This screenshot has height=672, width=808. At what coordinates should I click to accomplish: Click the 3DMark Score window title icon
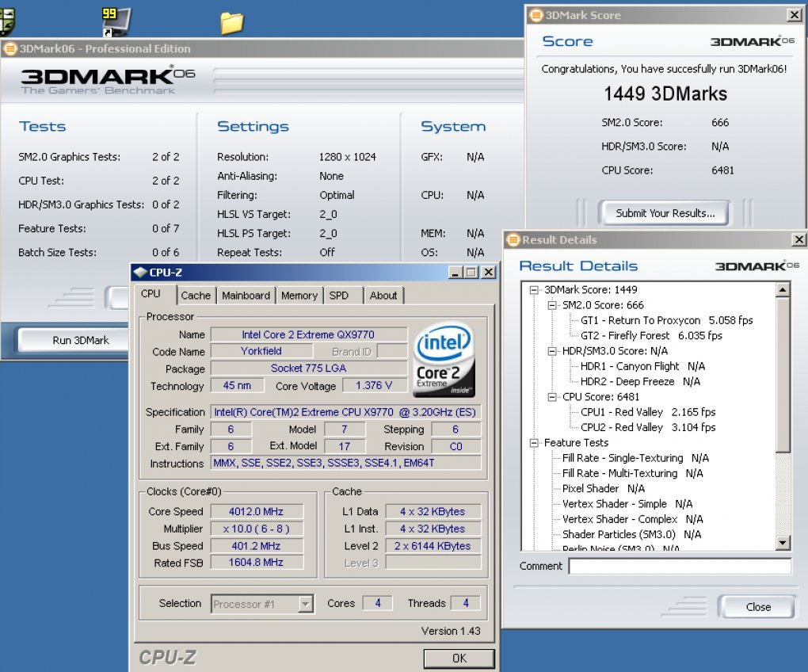[x=536, y=15]
